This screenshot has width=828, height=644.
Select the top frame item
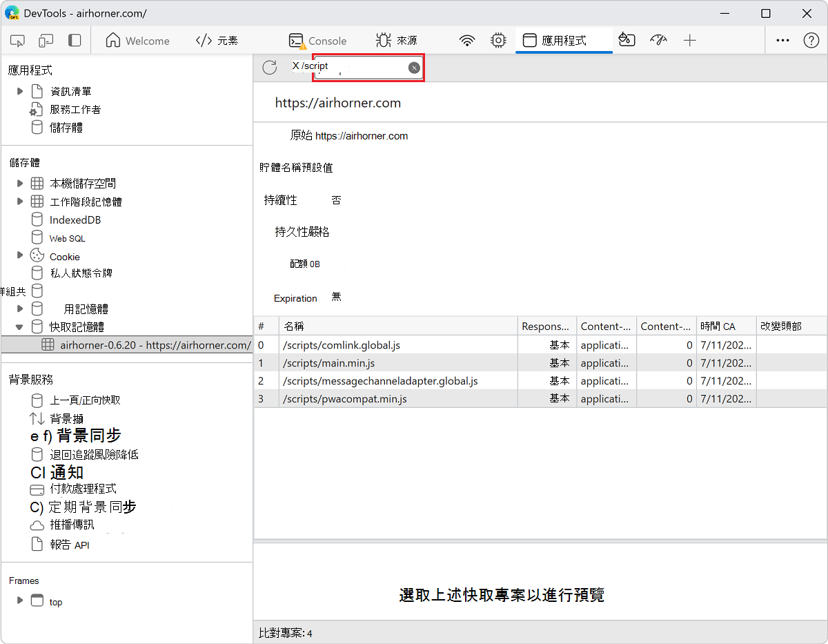pos(55,602)
